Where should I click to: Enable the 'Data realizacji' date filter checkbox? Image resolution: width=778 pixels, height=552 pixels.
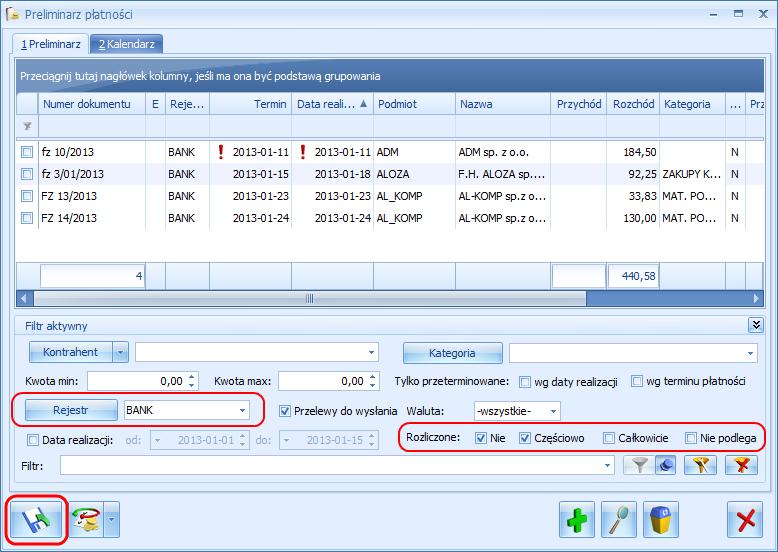[x=33, y=439]
